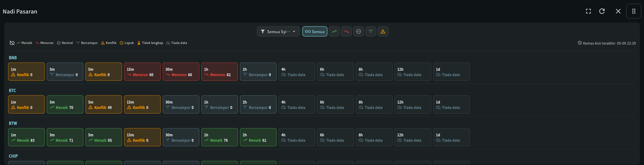Screen dimensions: 644x165
Task: Open BNB 5m Konflik 0 card
Action: tap(104, 72)
